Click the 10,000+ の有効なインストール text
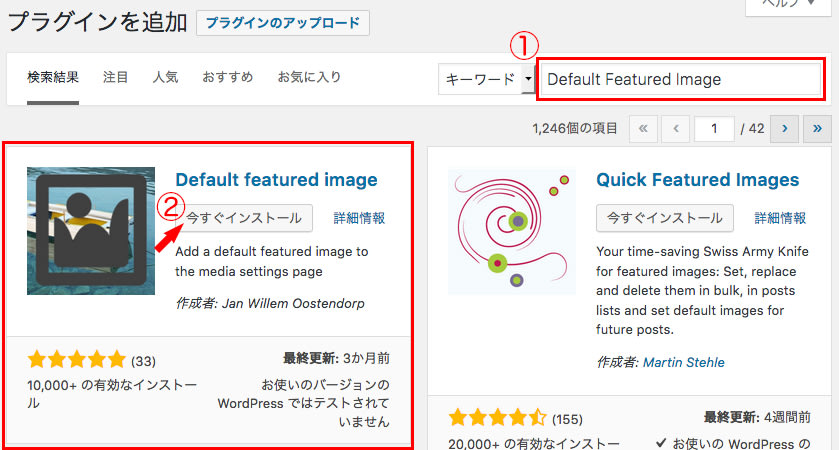Image resolution: width=839 pixels, height=450 pixels. tap(112, 394)
